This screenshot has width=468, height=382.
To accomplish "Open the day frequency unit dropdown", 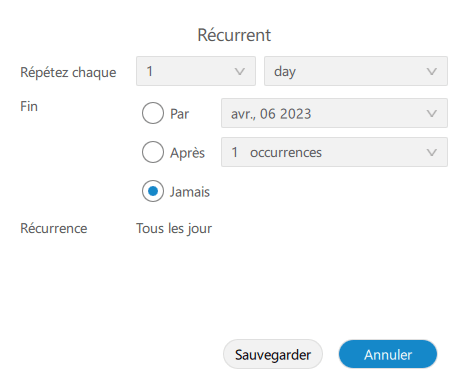I will (x=356, y=71).
